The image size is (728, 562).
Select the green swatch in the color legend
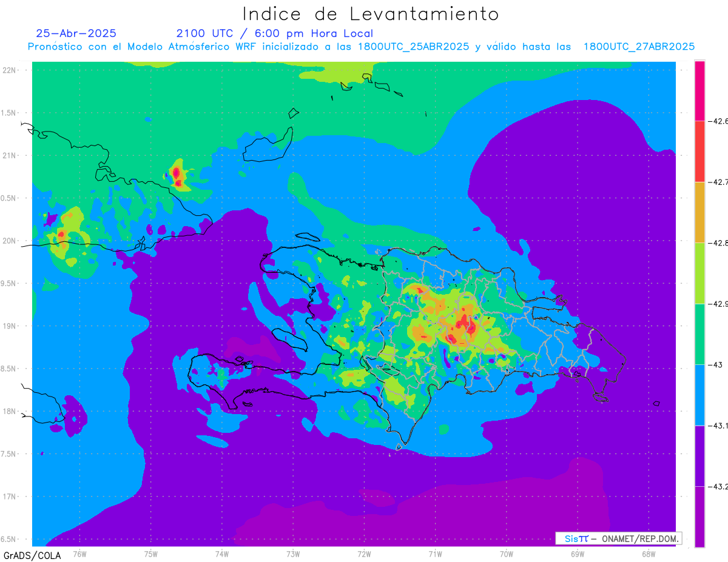point(699,334)
